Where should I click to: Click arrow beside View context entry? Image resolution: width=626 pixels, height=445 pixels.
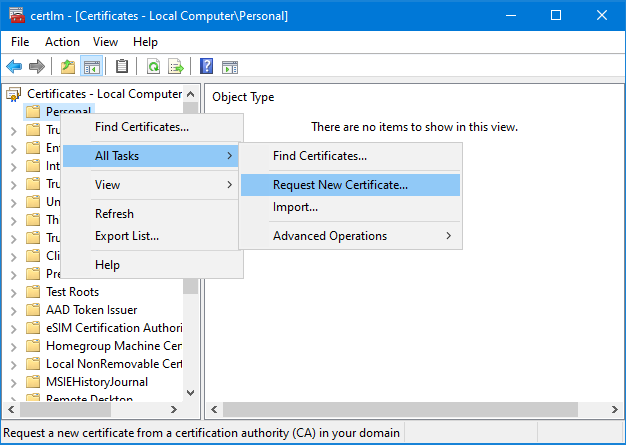pyautogui.click(x=230, y=185)
